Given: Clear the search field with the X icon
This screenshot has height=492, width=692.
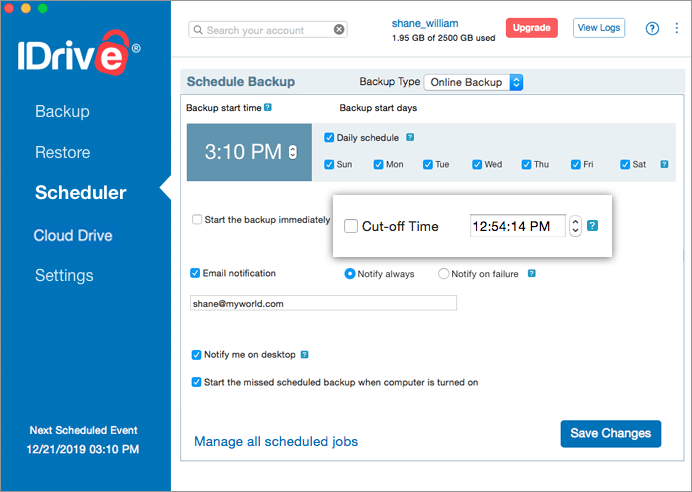Looking at the screenshot, I should (x=339, y=30).
